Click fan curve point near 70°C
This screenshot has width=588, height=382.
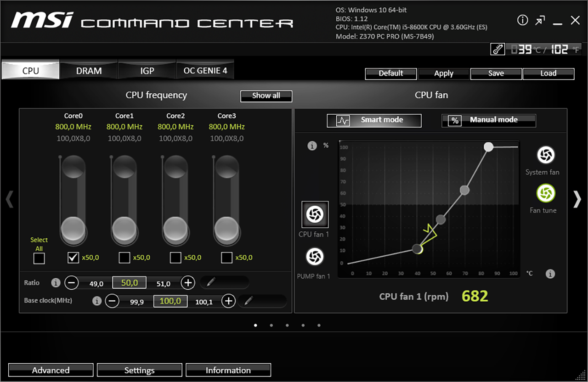[464, 190]
